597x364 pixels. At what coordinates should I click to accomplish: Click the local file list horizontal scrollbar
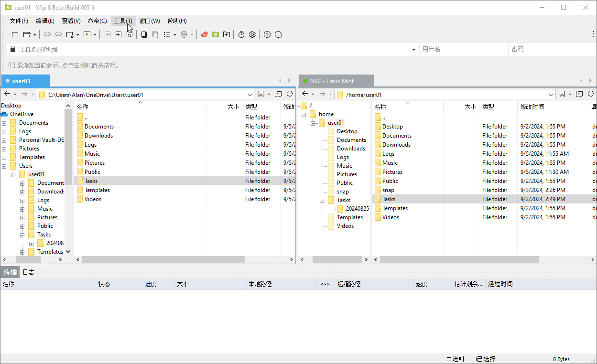[163, 259]
